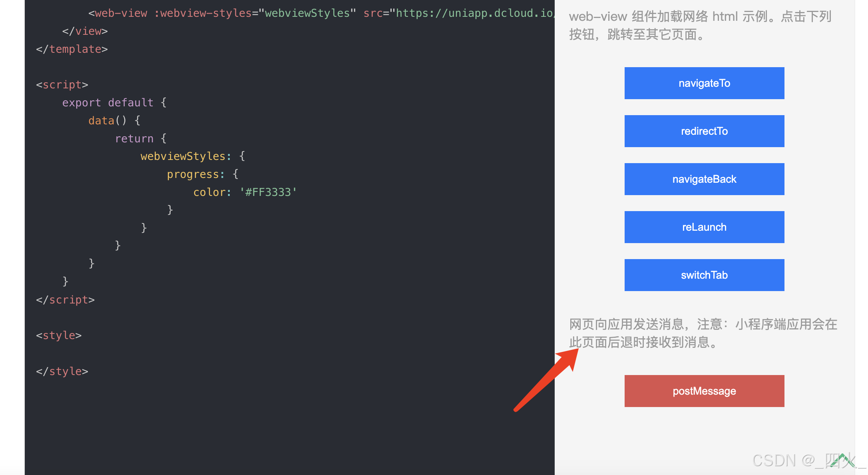Screen dimensions: 868x475
Task: Click the web-view component tag
Action: [x=117, y=13]
